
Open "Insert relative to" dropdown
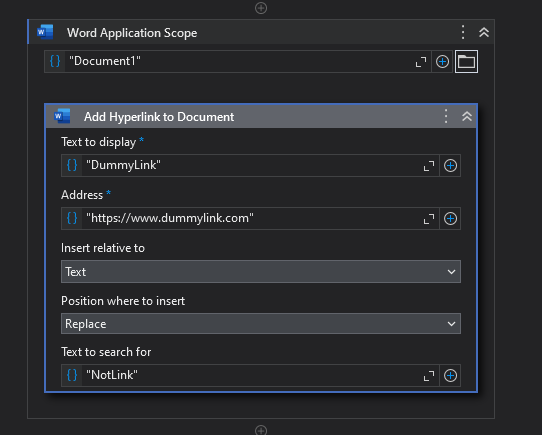click(261, 272)
